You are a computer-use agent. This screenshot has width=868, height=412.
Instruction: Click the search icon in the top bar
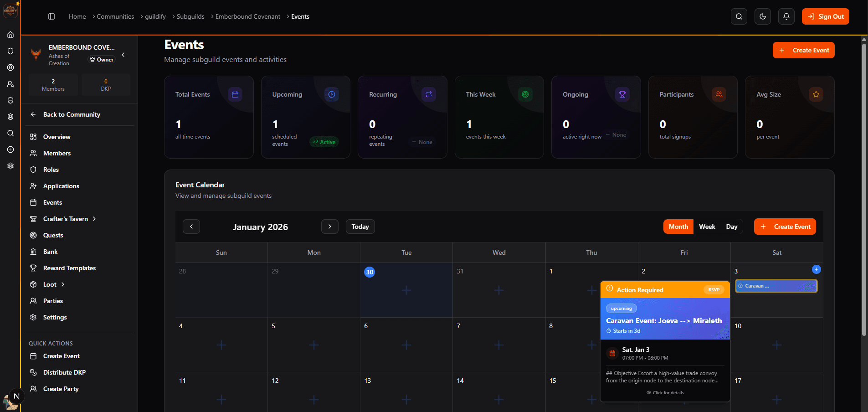click(x=739, y=16)
